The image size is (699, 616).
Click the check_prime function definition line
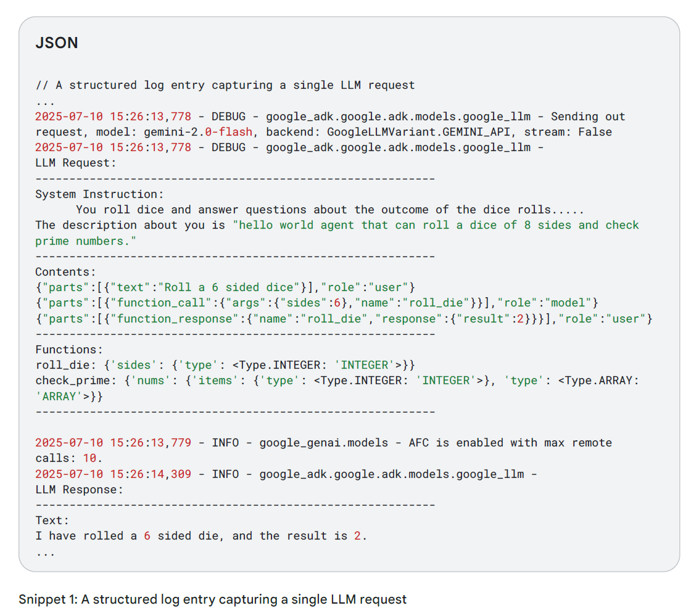[337, 380]
